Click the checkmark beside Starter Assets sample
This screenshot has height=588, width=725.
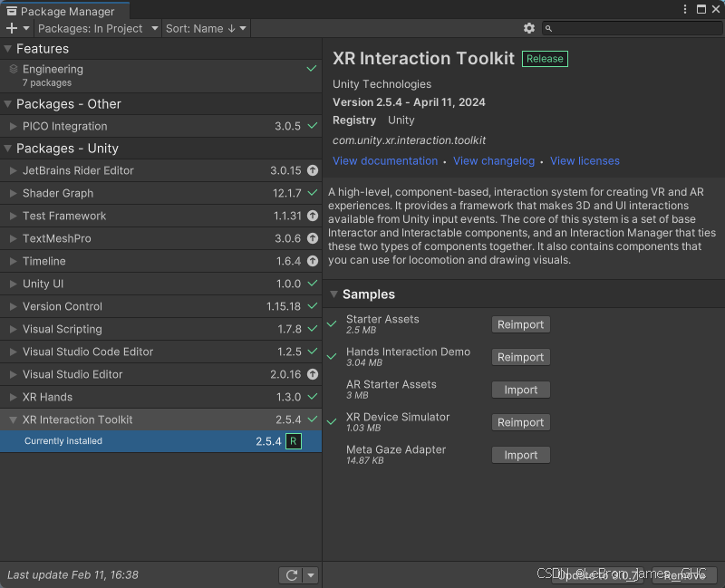[332, 322]
